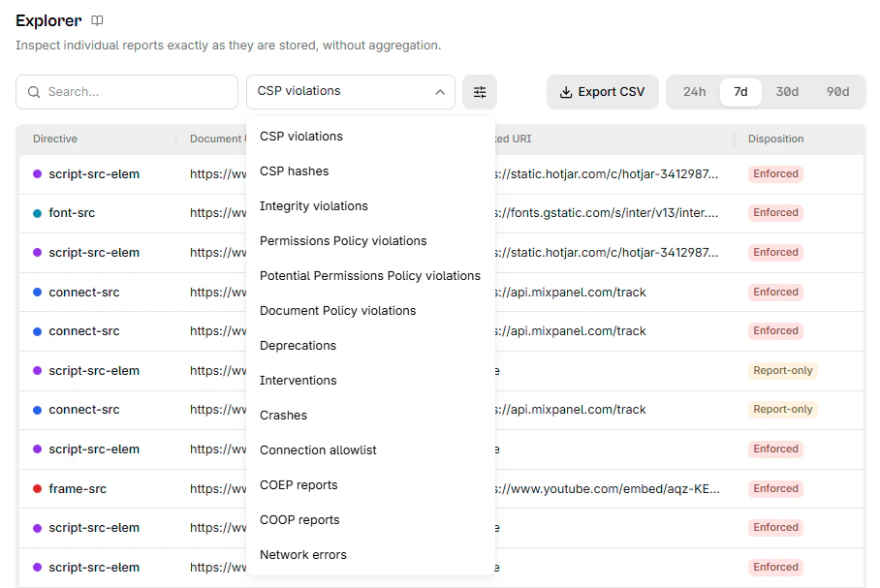Open the fonts.gstatic.com blocked URI cell
The image size is (880, 588).
[x=607, y=213]
